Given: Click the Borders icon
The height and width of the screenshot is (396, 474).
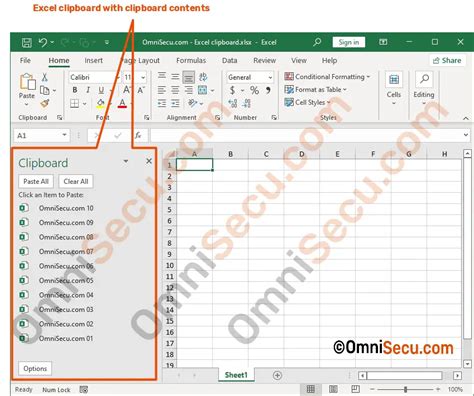Looking at the screenshot, I should click(75, 104).
